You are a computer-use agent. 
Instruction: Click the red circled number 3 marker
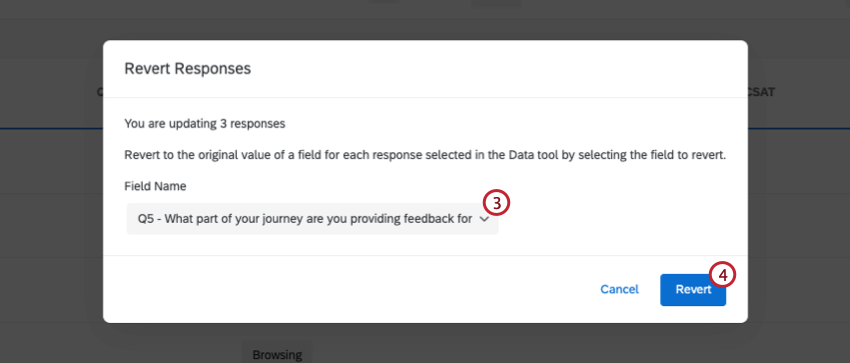tap(497, 203)
